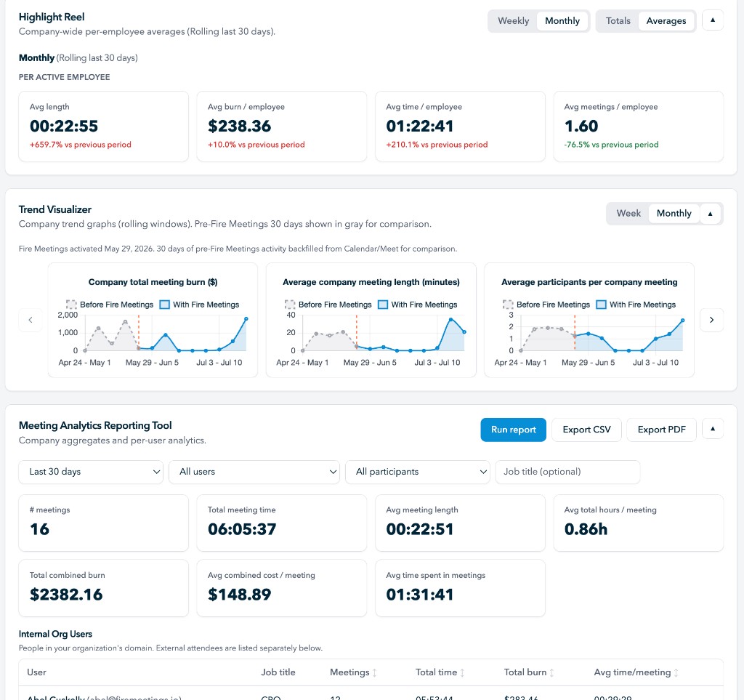The width and height of the screenshot is (744, 700).
Task: Click the Export CSV button
Action: point(586,430)
